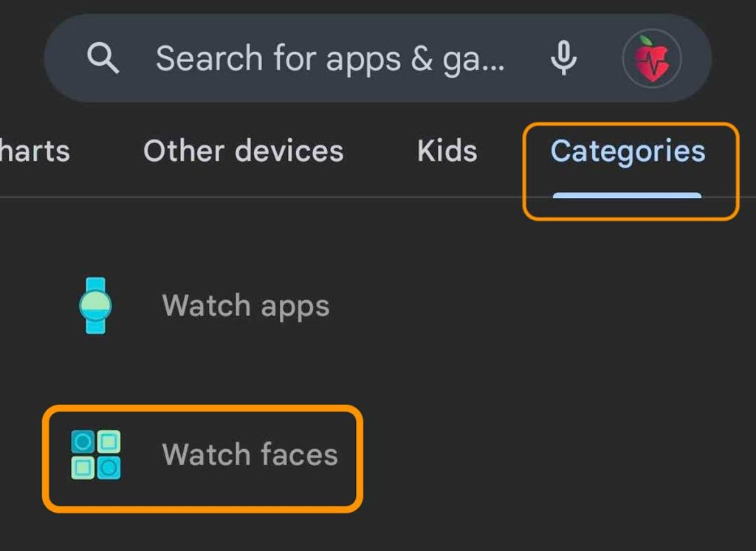Click the lower-right circle in Watch faces icon
756x551 pixels.
[109, 467]
